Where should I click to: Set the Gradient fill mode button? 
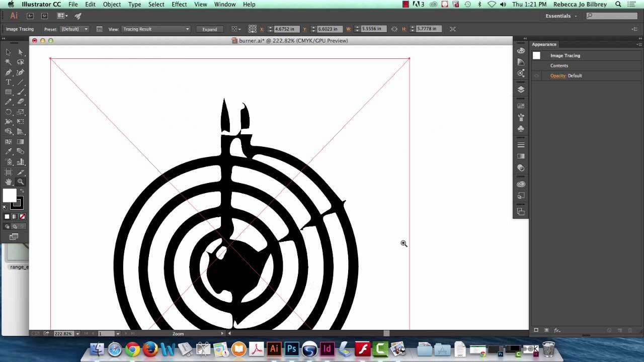click(15, 217)
